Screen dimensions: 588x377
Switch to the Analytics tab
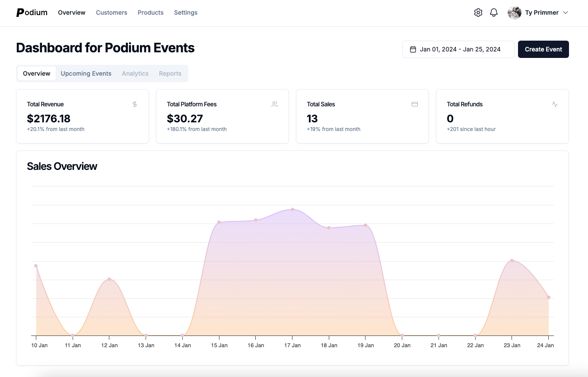coord(135,73)
